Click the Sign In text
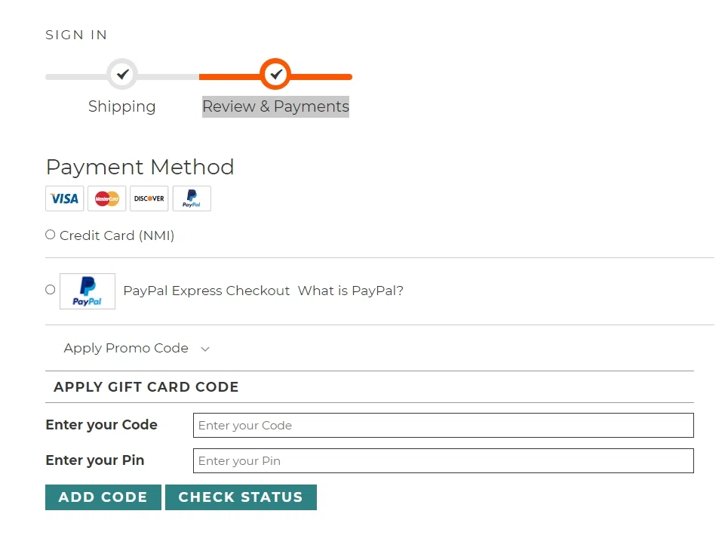This screenshot has height=560, width=728. click(76, 35)
